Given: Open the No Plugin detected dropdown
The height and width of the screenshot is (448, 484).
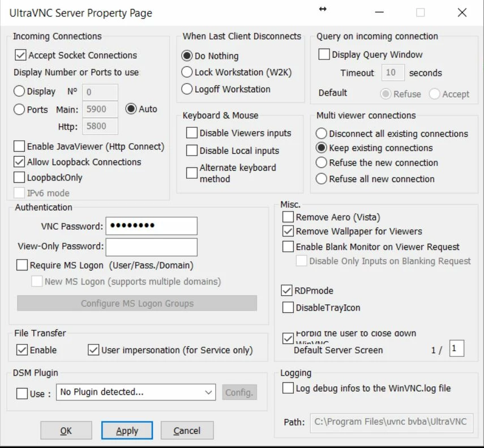Looking at the screenshot, I should [x=136, y=392].
